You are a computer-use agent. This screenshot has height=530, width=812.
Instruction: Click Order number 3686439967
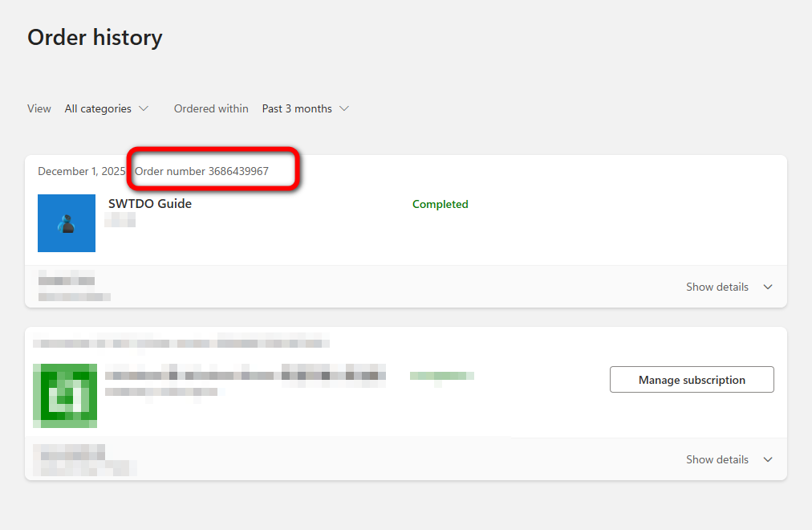[x=201, y=171]
